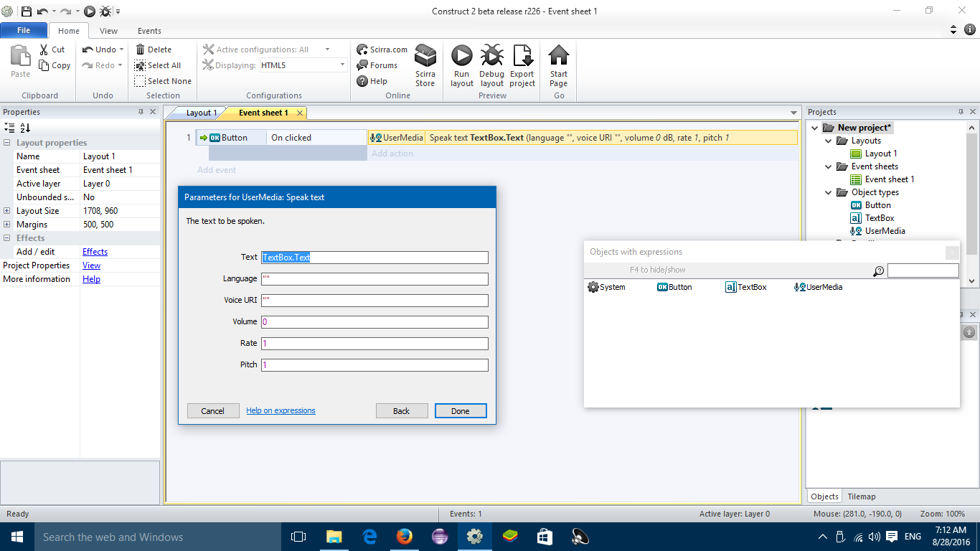
Task: Select TextBox in Objects with expressions
Action: pyautogui.click(x=746, y=287)
